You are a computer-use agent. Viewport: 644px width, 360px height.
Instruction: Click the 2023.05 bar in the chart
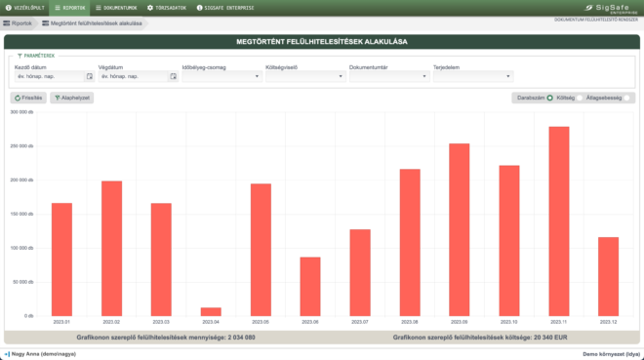(x=261, y=250)
